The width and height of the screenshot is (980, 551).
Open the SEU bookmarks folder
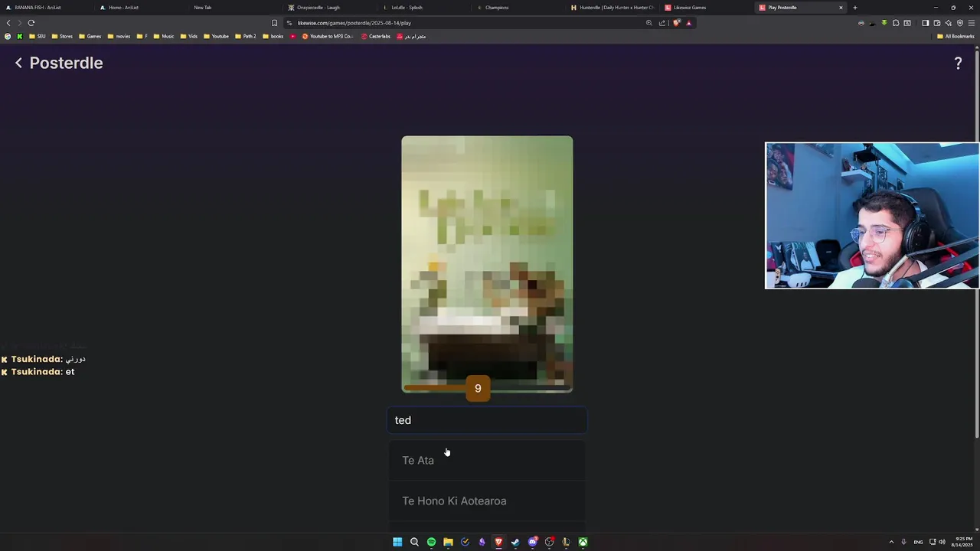pyautogui.click(x=37, y=36)
